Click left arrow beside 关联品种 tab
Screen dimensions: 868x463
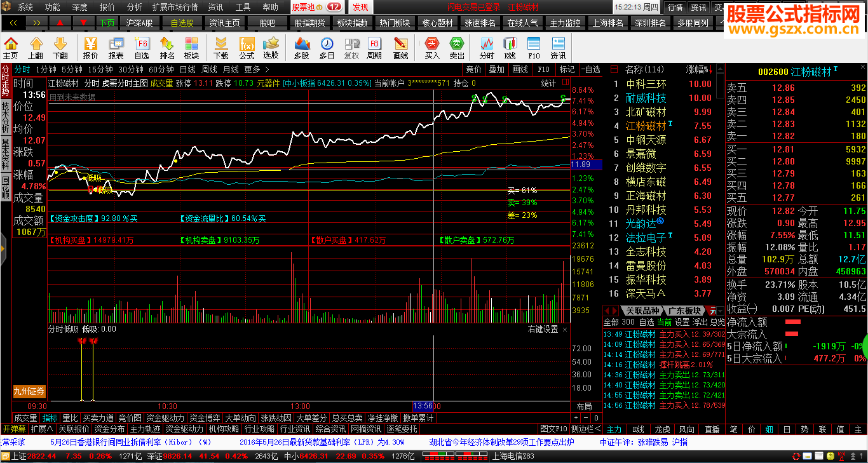pos(606,311)
